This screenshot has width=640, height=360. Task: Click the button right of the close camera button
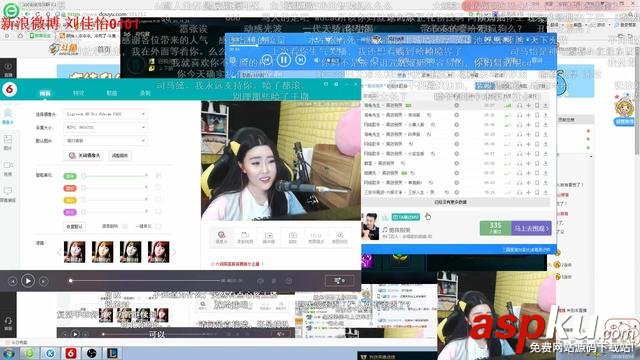120,156
